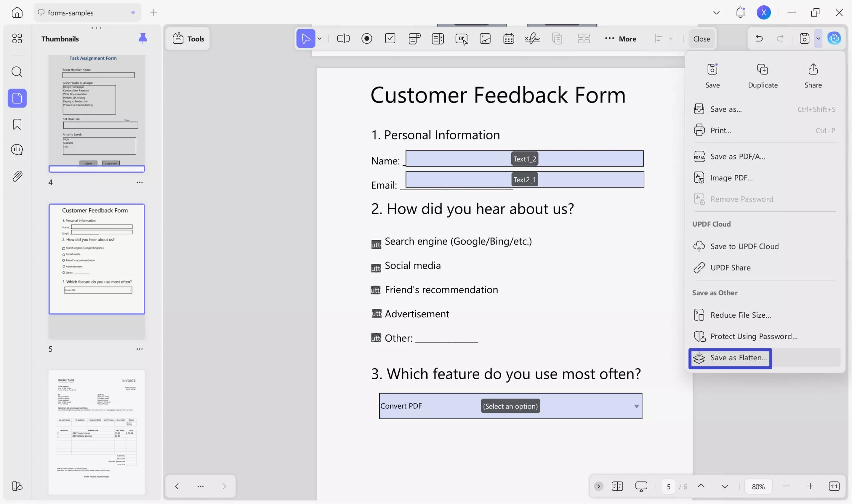
Task: Open the save options chevron near top right
Action: point(818,38)
